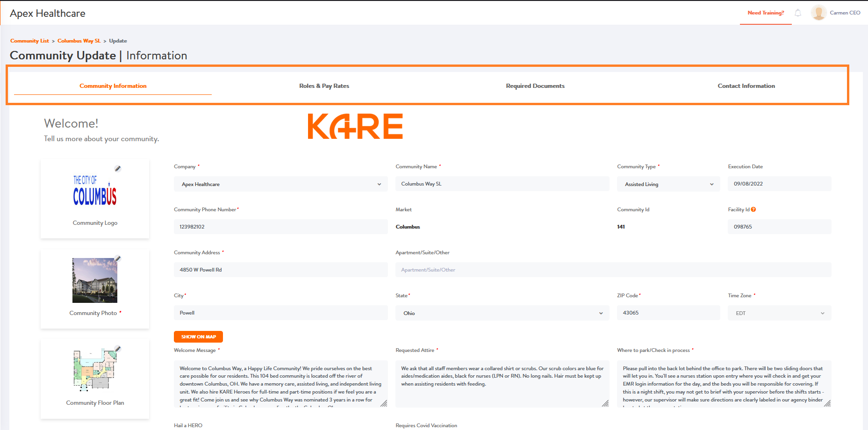Click the Apartment/Suite/Other input field

613,270
